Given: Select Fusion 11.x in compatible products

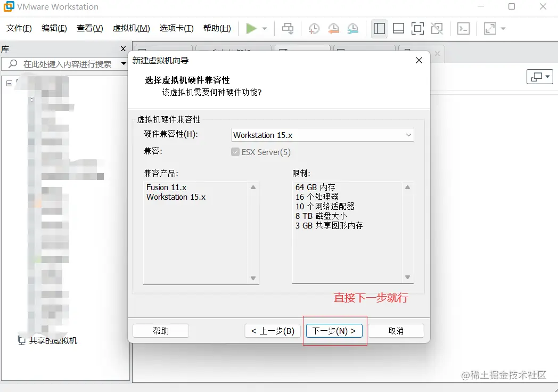Looking at the screenshot, I should [x=166, y=187].
